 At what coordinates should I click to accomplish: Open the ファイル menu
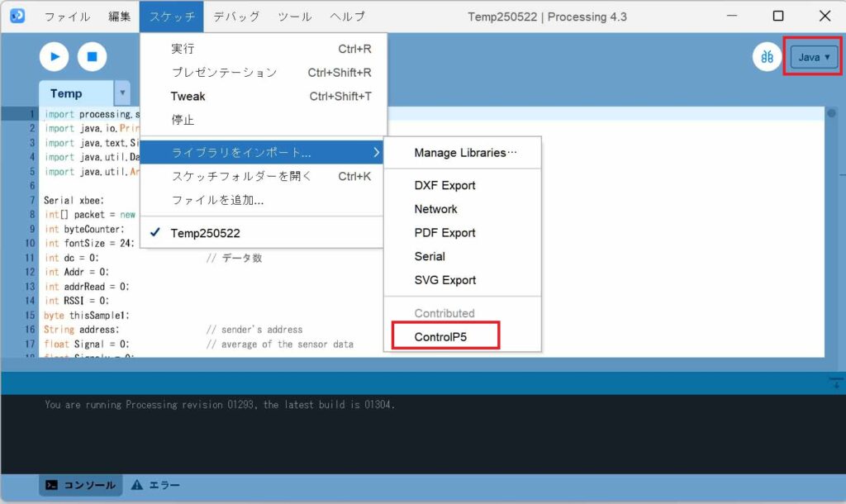coord(68,17)
